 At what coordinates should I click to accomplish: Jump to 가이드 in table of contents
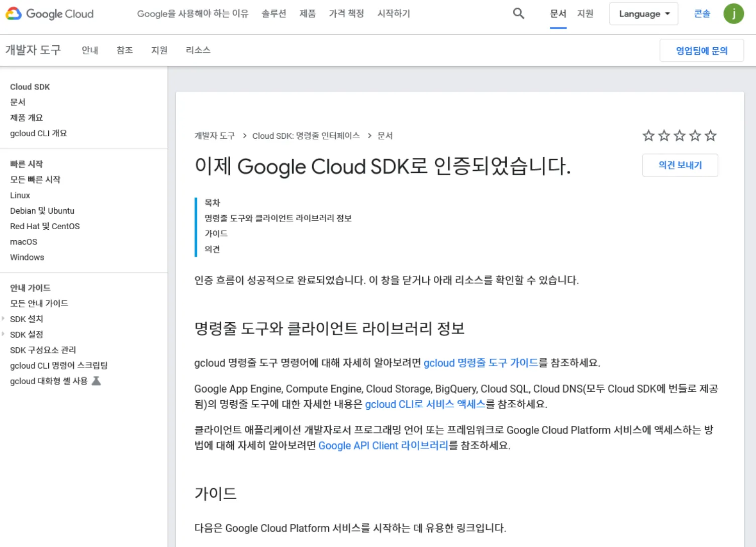(x=216, y=233)
